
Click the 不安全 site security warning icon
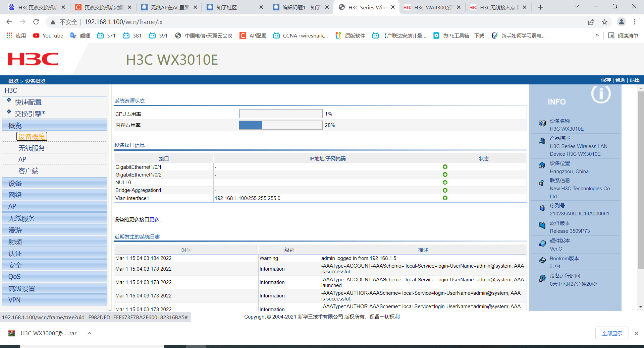(x=53, y=22)
